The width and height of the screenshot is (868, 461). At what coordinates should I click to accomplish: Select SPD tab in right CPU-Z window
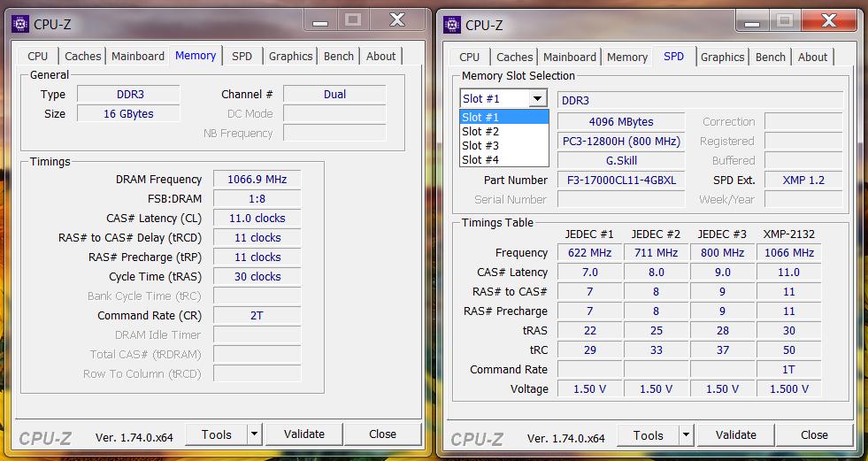point(673,56)
